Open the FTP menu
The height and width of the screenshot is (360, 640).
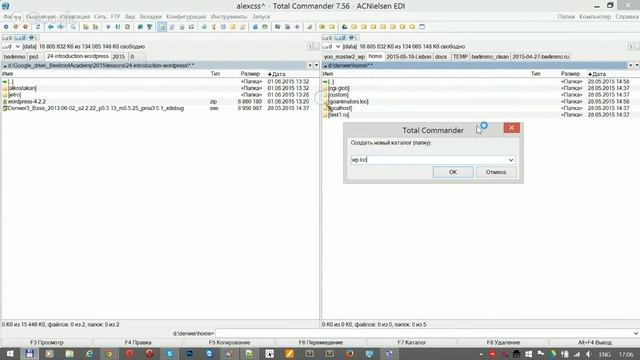coord(116,17)
